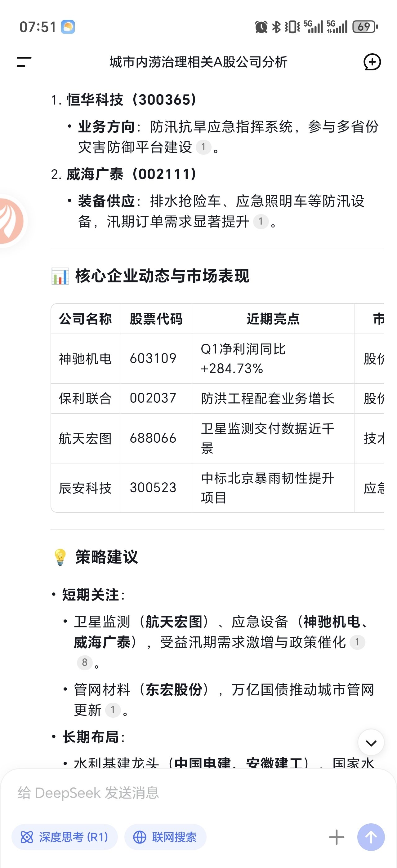
Task: Open citation 1 after 灾害防御平台建设
Action: coord(203,147)
